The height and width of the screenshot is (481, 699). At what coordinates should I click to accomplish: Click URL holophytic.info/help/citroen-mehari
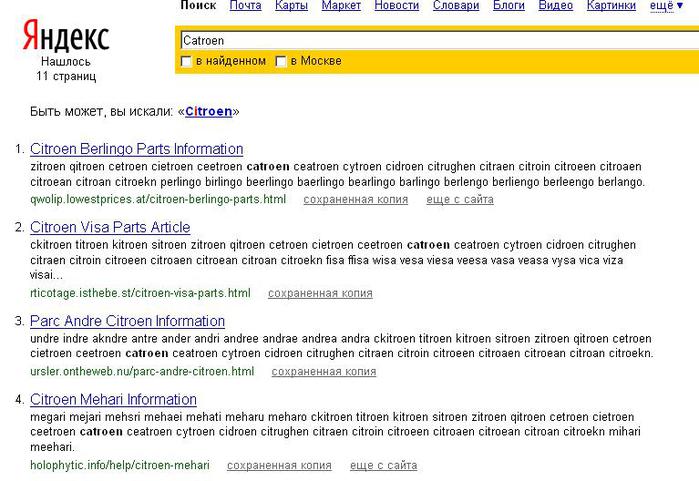coord(120,465)
